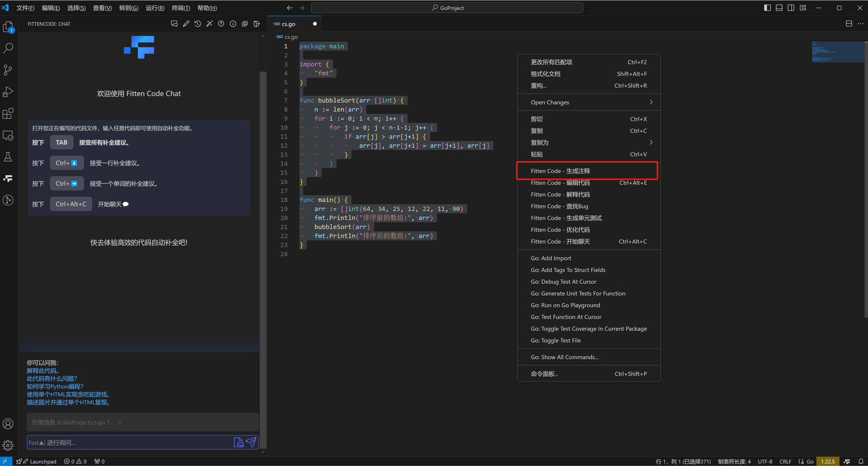Click 描述图片并通过单个HTML复现 link
Image resolution: width=868 pixels, height=466 pixels.
click(x=69, y=402)
